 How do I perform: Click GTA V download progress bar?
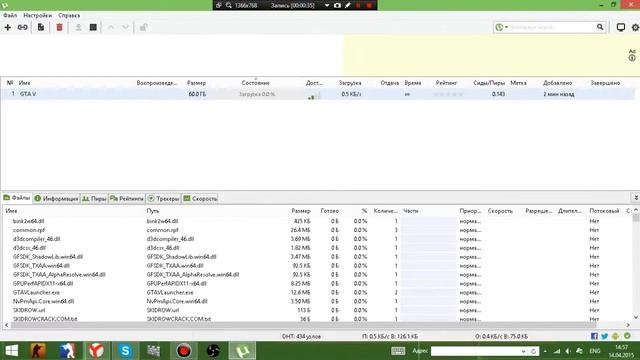[x=257, y=94]
